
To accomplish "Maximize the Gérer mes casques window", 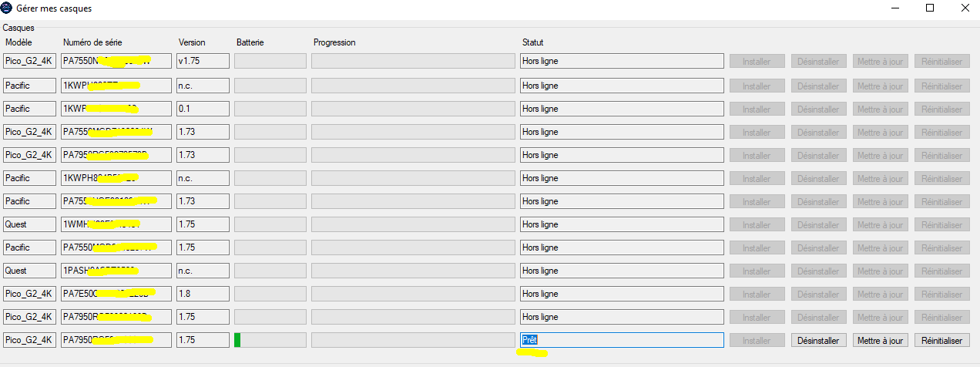I will (x=930, y=8).
